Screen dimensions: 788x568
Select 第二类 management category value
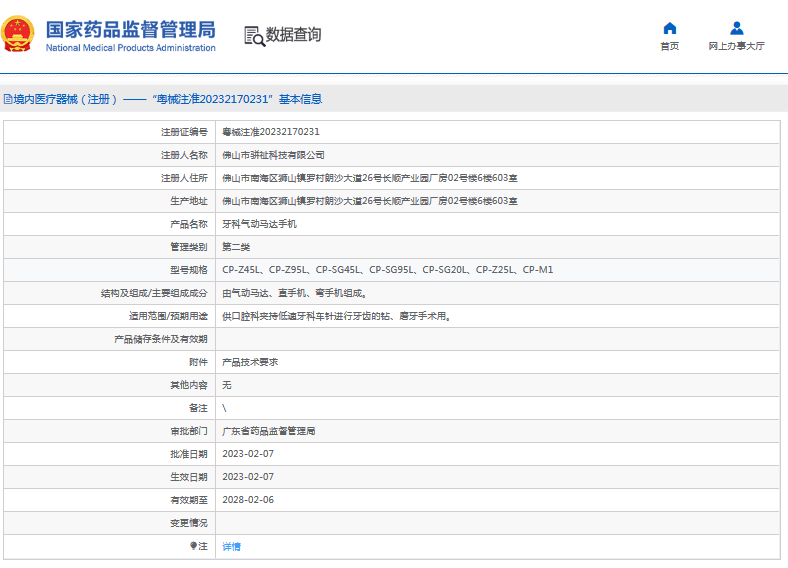(x=236, y=247)
